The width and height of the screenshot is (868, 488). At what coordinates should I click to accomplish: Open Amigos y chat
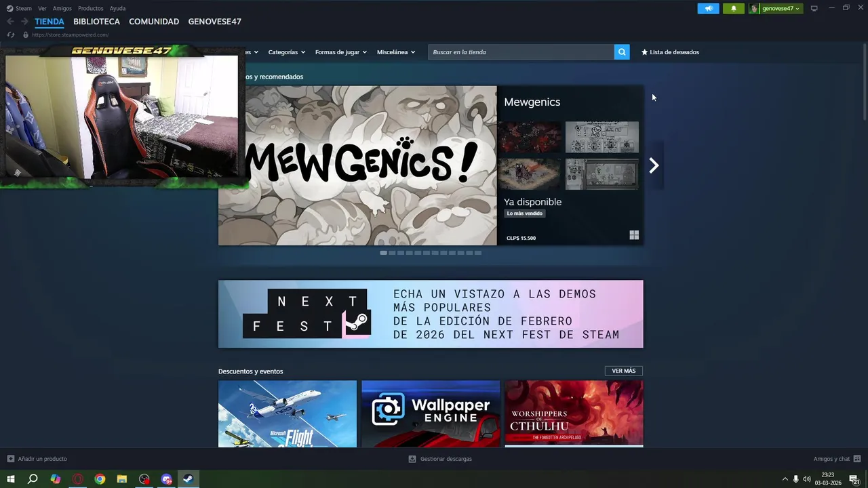click(837, 459)
